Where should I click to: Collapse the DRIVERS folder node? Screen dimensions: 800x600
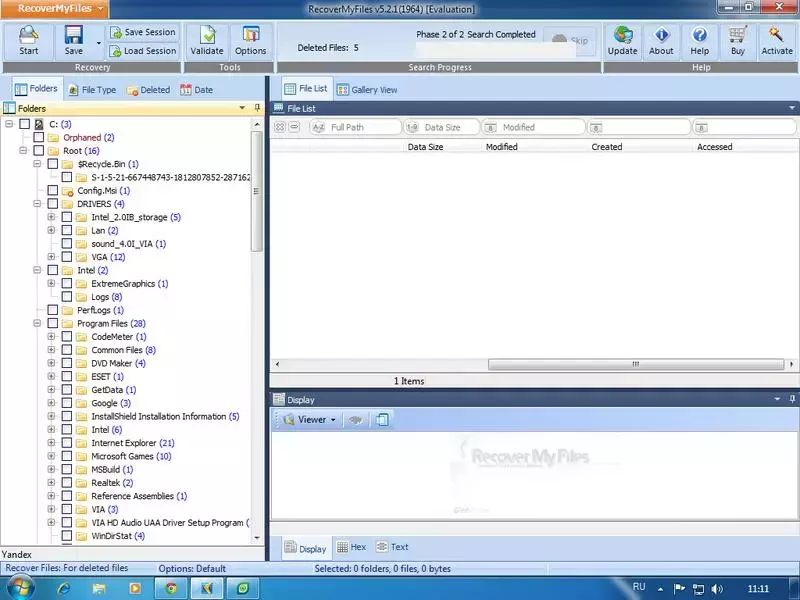point(37,204)
